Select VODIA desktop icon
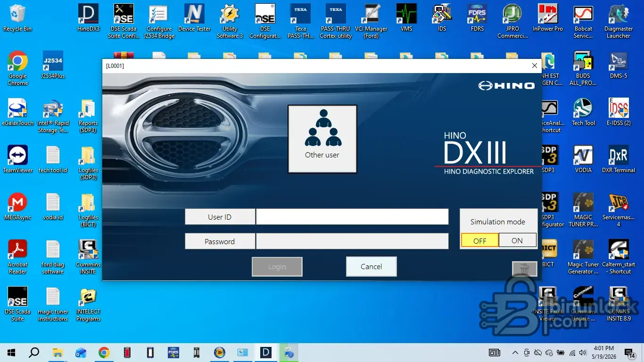Image resolution: width=644 pixels, height=362 pixels. click(583, 159)
